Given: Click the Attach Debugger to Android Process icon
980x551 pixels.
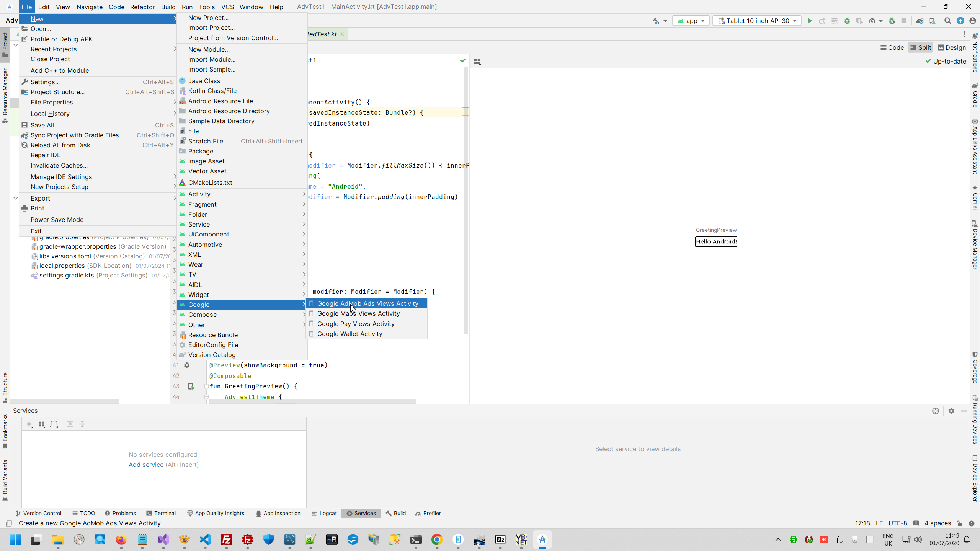Looking at the screenshot, I should [892, 21].
